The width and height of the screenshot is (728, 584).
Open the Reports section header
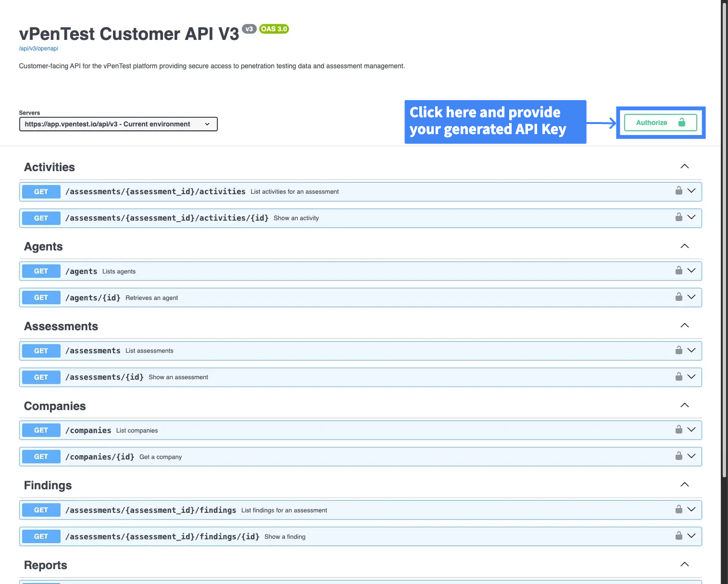[x=46, y=565]
